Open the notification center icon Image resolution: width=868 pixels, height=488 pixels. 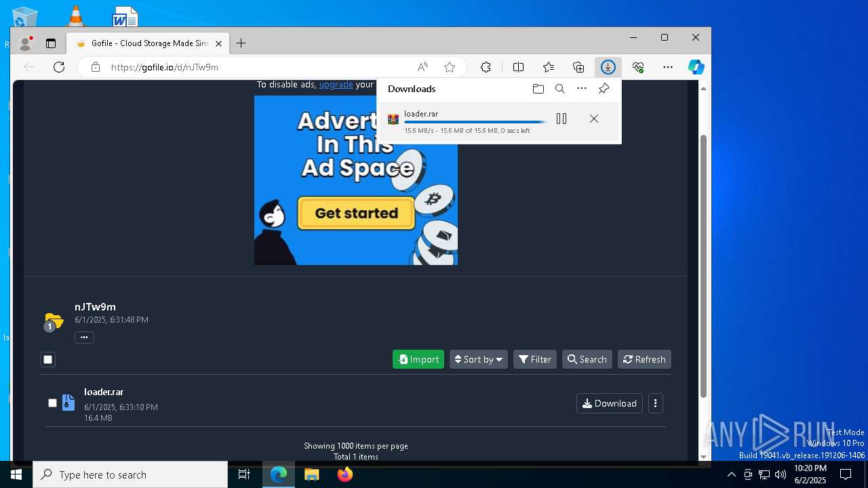click(846, 474)
